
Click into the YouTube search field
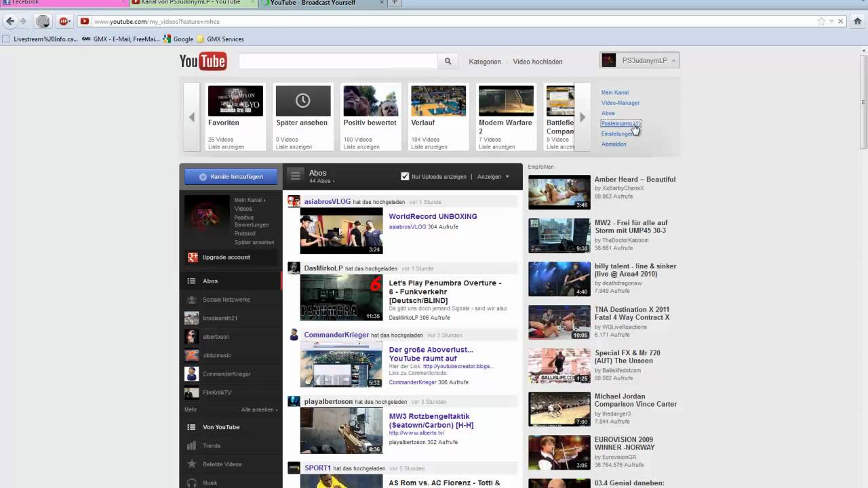[338, 61]
